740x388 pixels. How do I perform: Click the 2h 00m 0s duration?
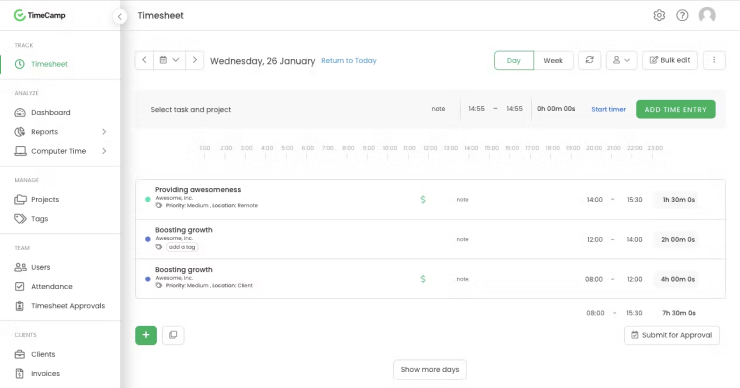(x=678, y=239)
